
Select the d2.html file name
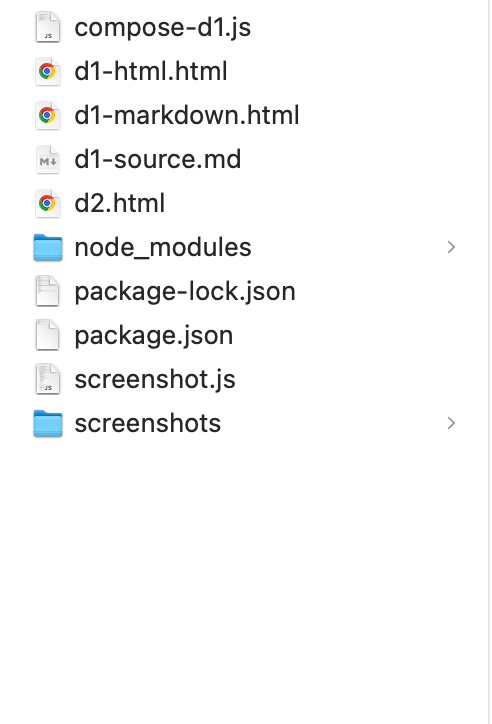click(120, 203)
